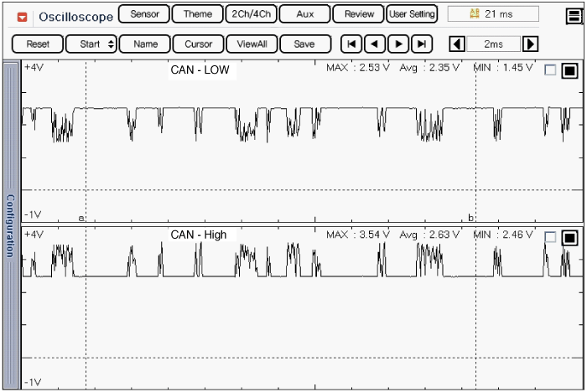The width and height of the screenshot is (587, 392).
Task: Open User Setting
Action: coord(412,14)
